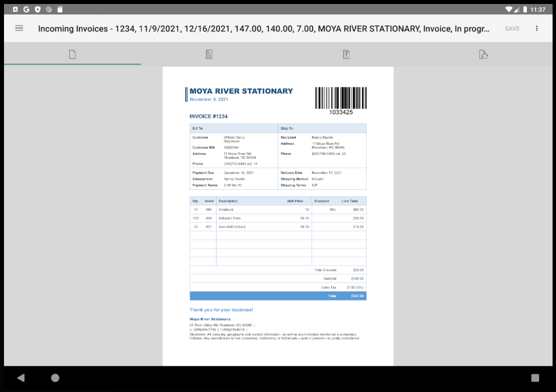Tap the Android home button

pyautogui.click(x=55, y=378)
